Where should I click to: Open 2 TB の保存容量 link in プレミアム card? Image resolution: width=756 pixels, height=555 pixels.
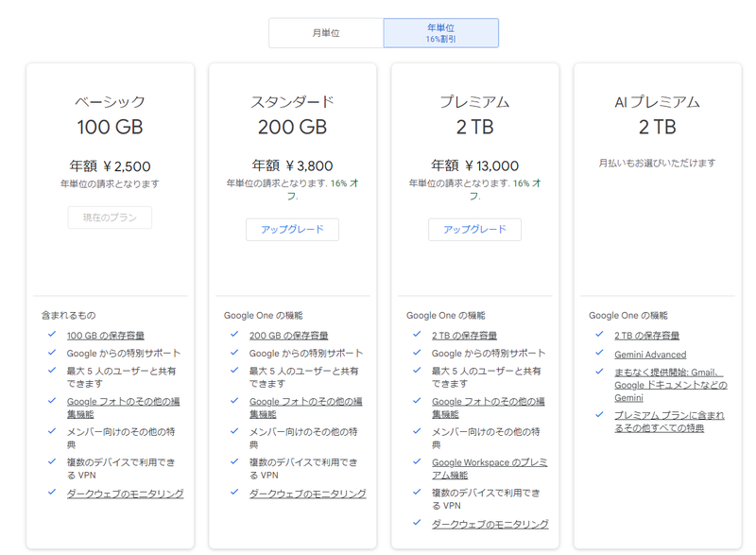pyautogui.click(x=464, y=336)
